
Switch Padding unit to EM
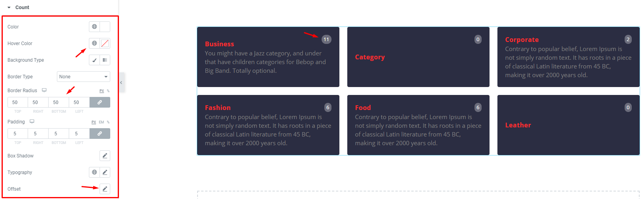pos(102,122)
